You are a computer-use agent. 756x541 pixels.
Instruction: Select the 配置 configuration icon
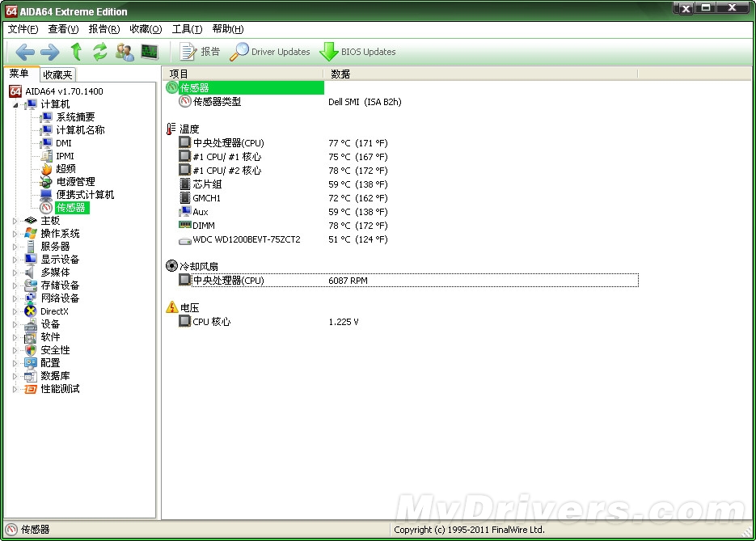pos(31,363)
